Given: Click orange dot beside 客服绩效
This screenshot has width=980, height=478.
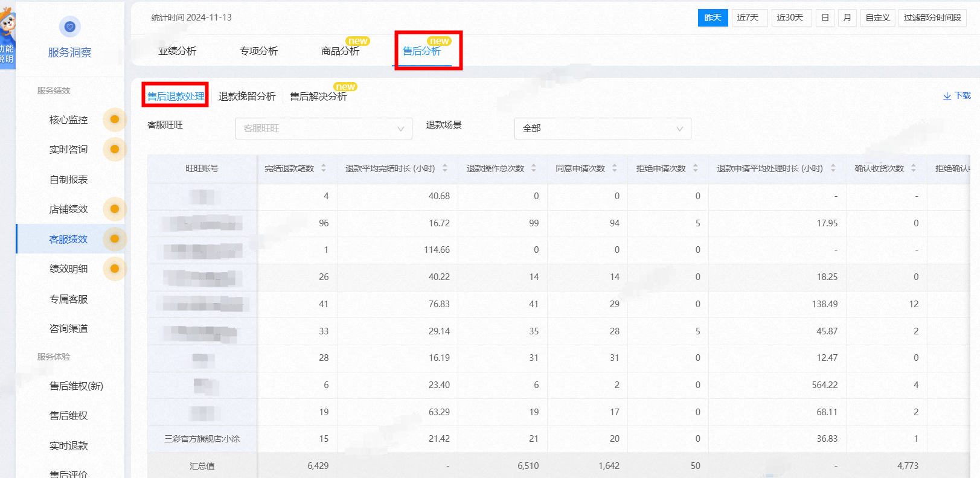Looking at the screenshot, I should (115, 239).
